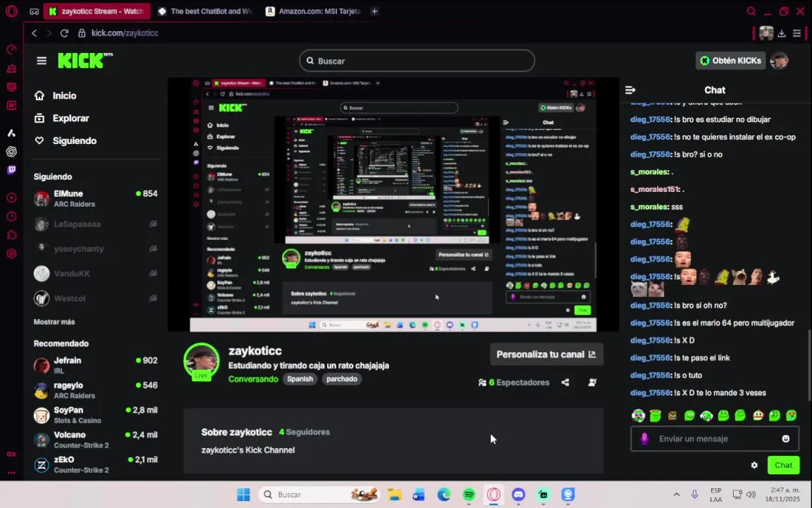Open the Player icon in Opera sidebar
The image size is (812, 508).
11,198
